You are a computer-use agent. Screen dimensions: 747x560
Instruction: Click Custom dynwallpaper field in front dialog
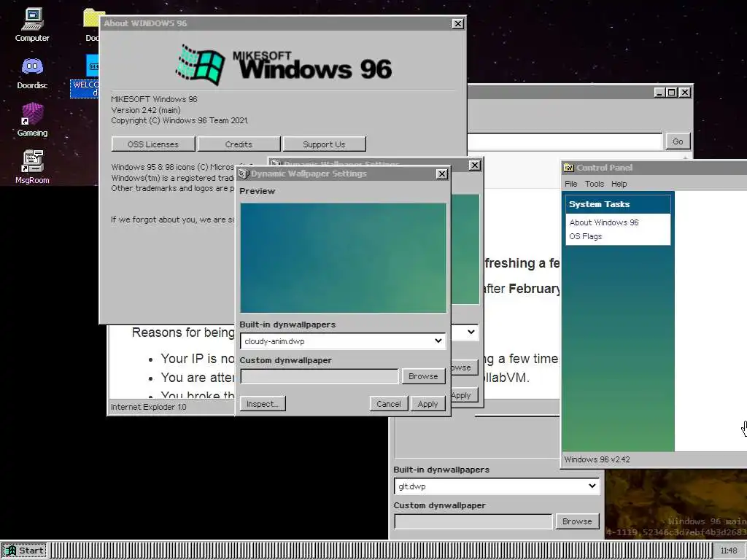pos(320,376)
